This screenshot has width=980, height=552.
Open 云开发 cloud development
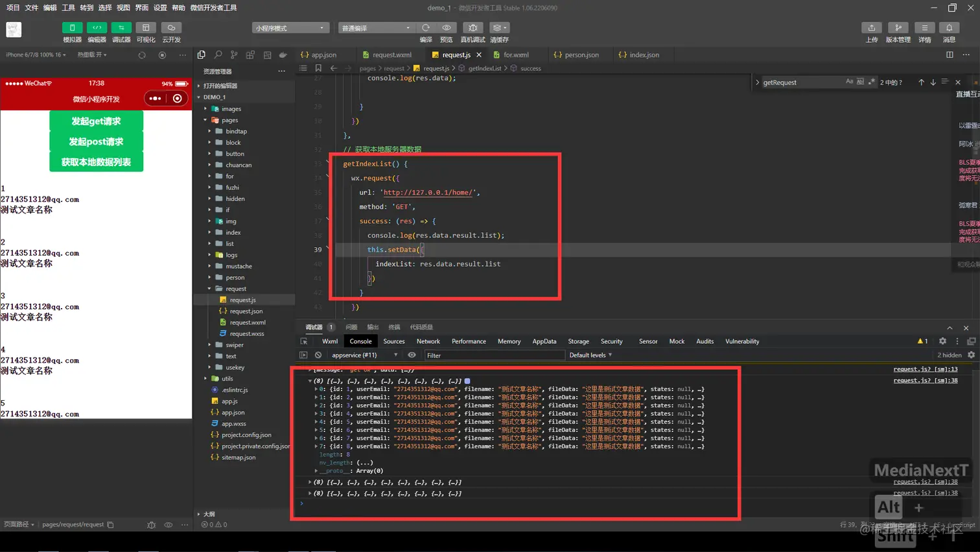coord(171,28)
